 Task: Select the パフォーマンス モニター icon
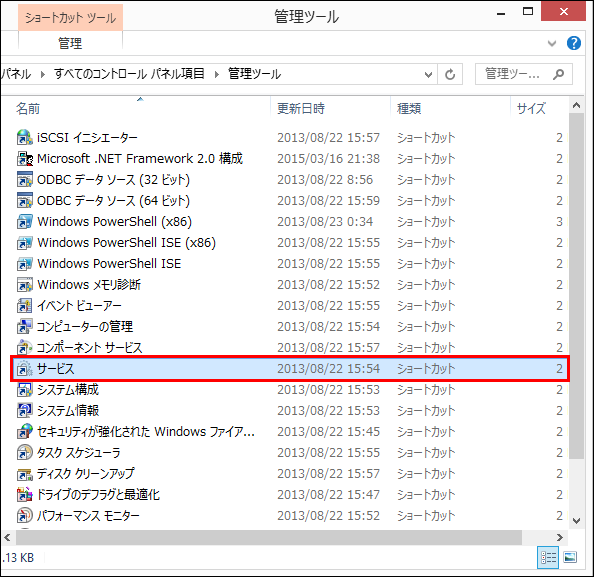pos(25,515)
